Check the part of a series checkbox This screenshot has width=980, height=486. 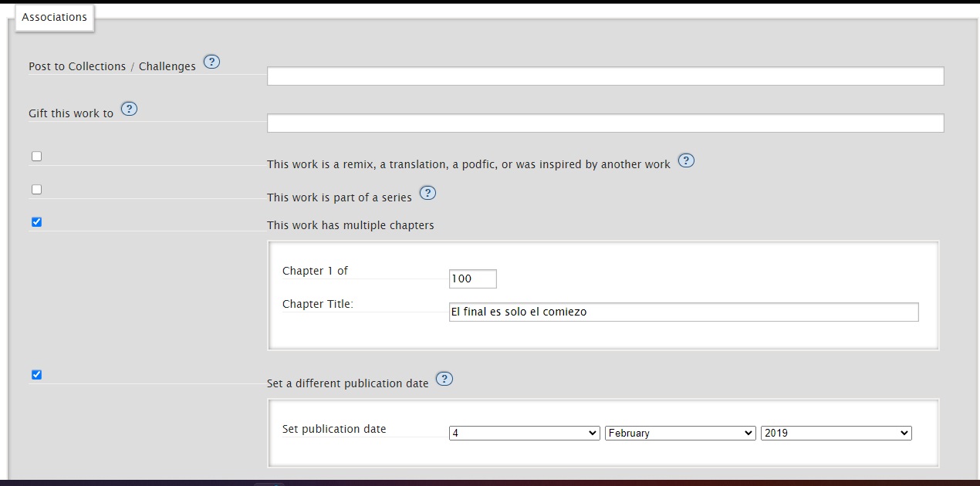tap(36, 190)
